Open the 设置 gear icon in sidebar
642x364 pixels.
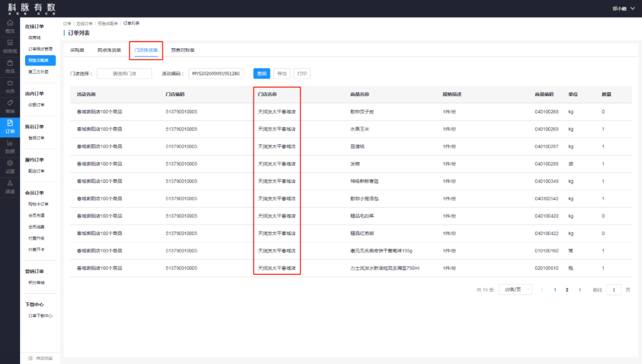coord(10,163)
